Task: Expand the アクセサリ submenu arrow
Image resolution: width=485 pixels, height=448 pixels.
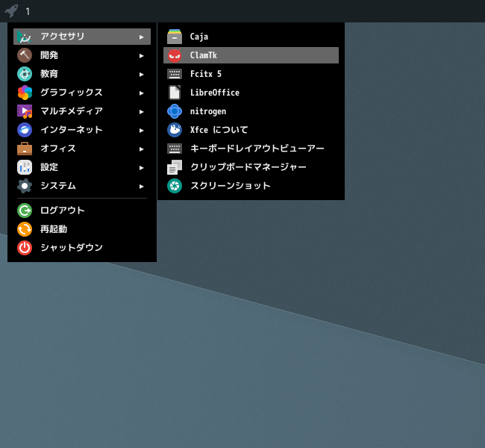Action: pos(141,37)
